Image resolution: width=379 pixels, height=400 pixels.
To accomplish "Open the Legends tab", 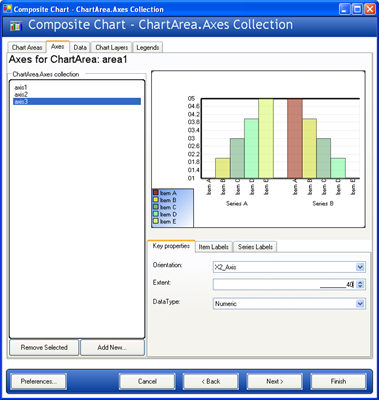I will pyautogui.click(x=148, y=47).
